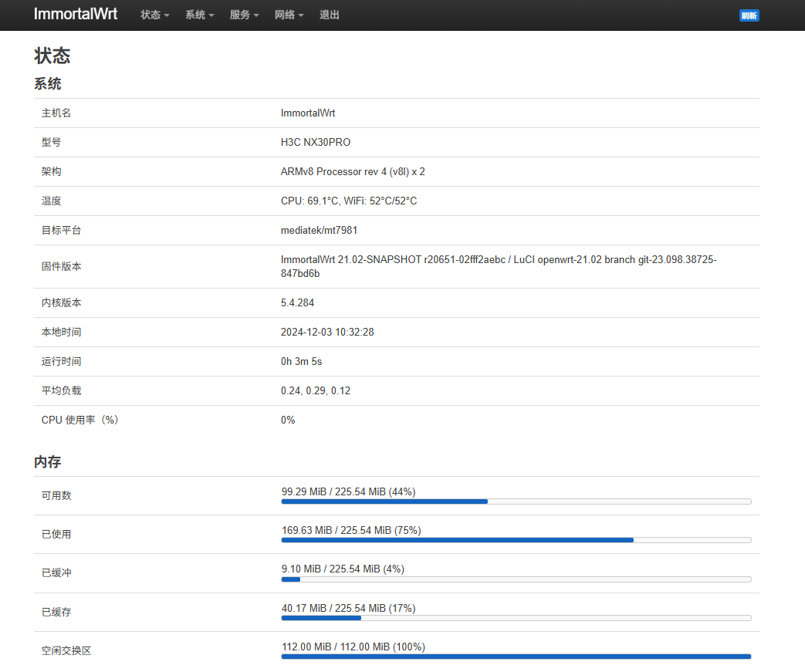Click the 已缓冲 memory label
This screenshot has width=805, height=672.
pos(56,572)
